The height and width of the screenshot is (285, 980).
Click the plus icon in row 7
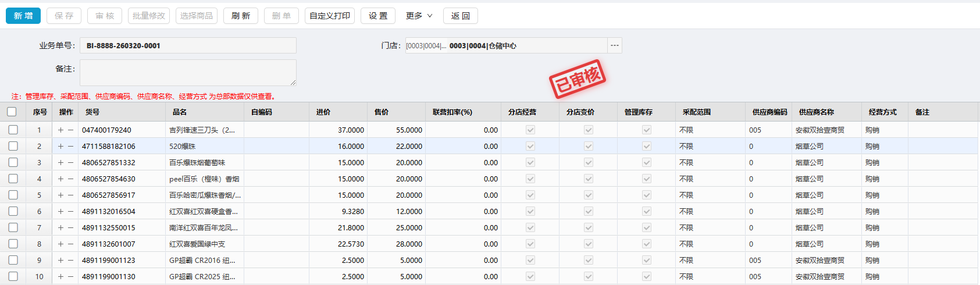pos(60,228)
